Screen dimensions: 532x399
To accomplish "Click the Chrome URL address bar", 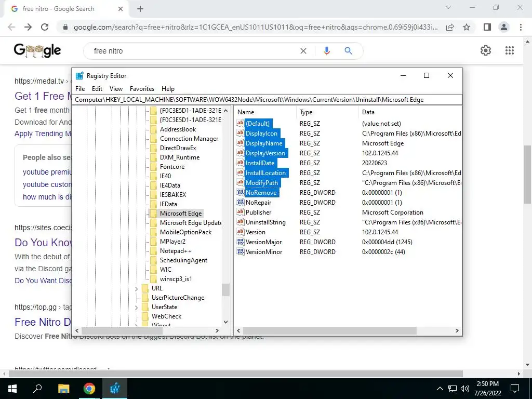I will click(x=256, y=27).
